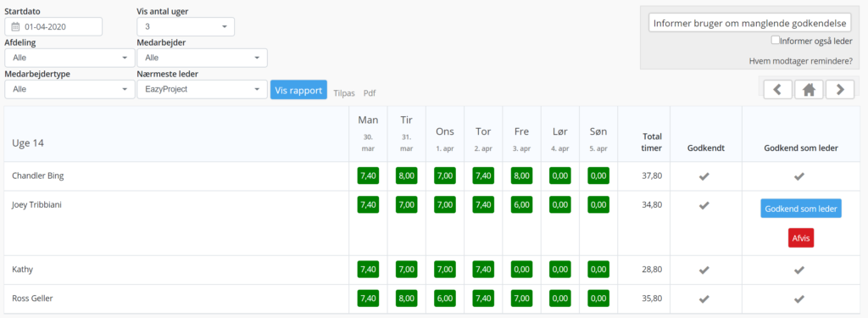Viewport: 868px width, 318px height.
Task: Click the Tilpas link
Action: tap(344, 93)
